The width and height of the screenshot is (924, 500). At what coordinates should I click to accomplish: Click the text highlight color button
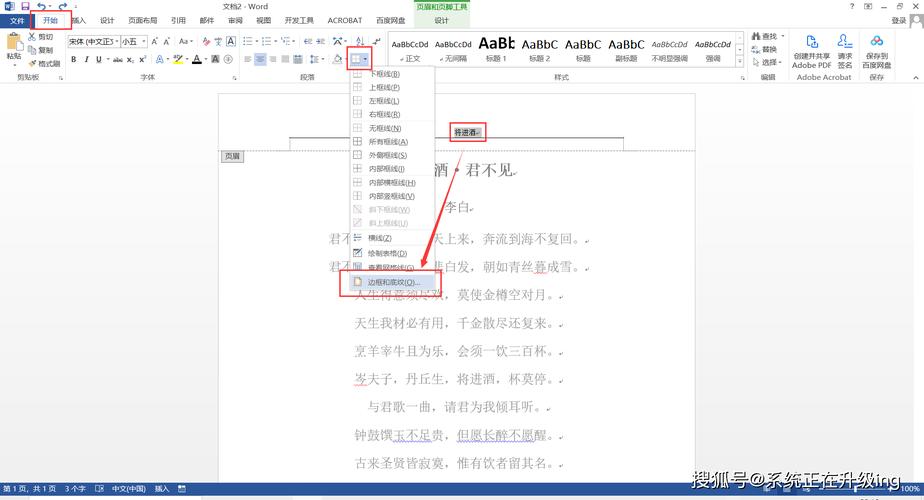point(177,59)
